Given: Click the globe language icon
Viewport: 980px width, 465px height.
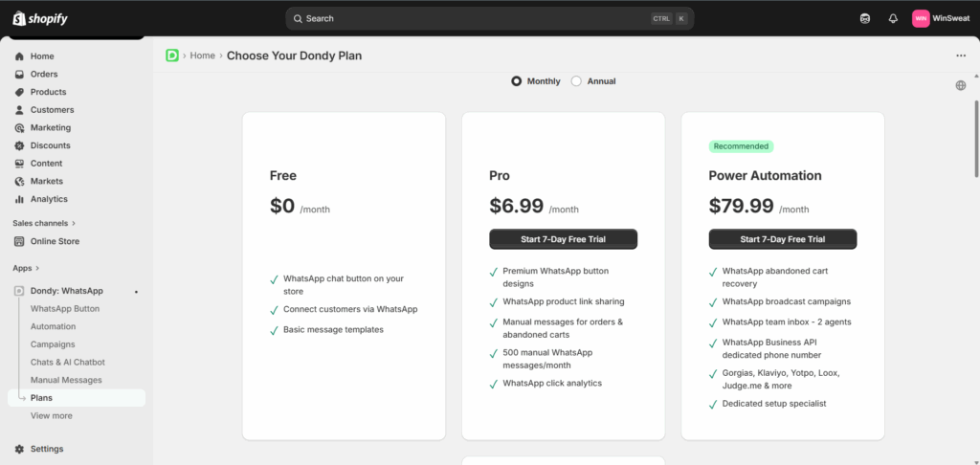Looking at the screenshot, I should coord(960,85).
